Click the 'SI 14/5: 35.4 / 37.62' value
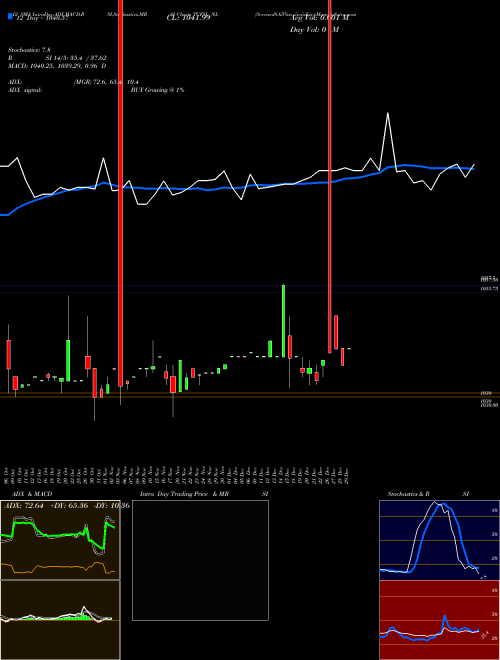Screen dimensions: 500x660 [x=76, y=58]
